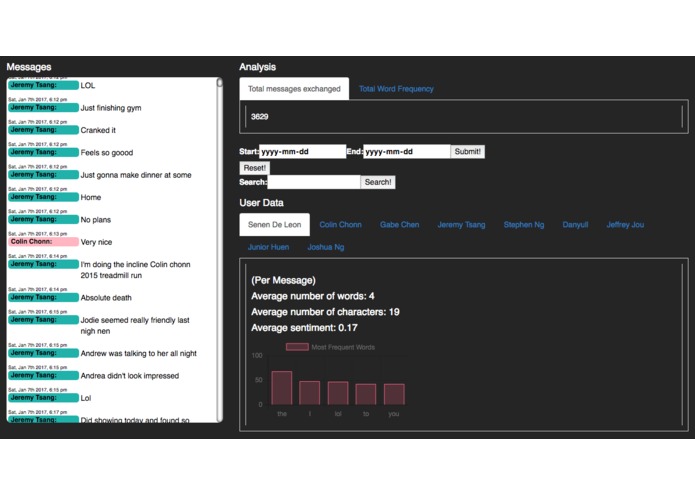Open Colin Chonn user tab

(x=340, y=225)
